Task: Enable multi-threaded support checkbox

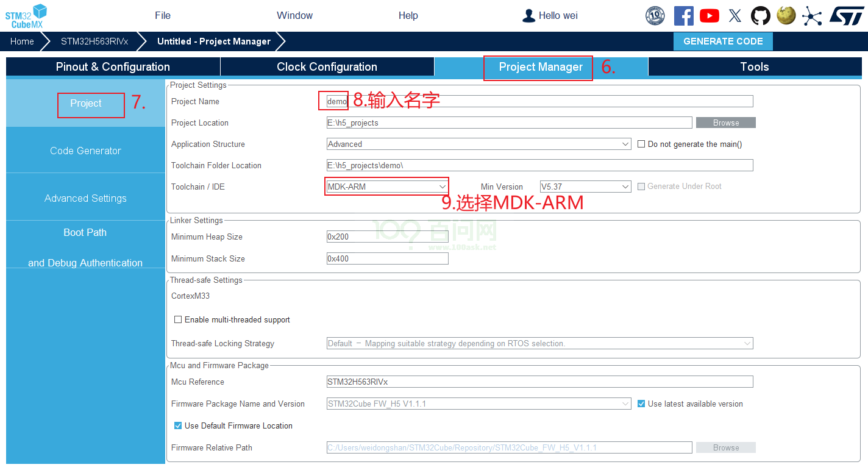Action: [x=178, y=319]
